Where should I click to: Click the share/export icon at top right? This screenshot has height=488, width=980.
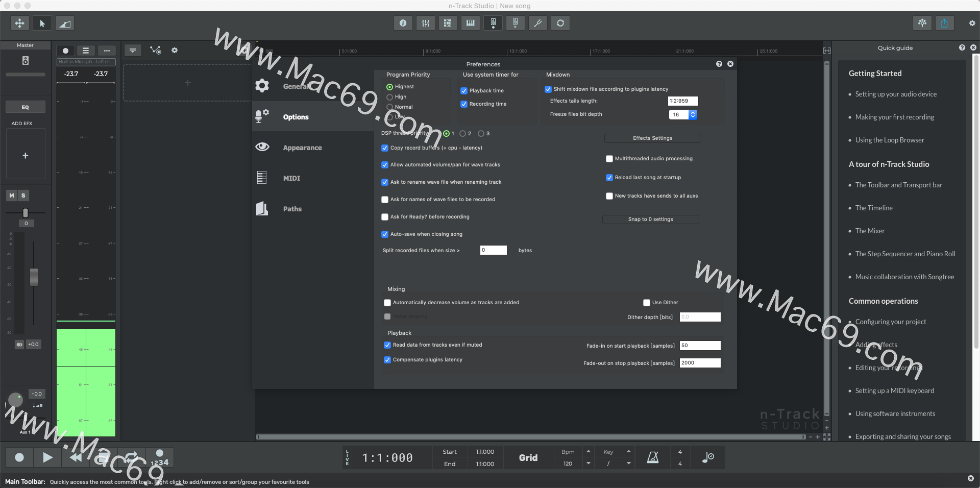(x=944, y=23)
